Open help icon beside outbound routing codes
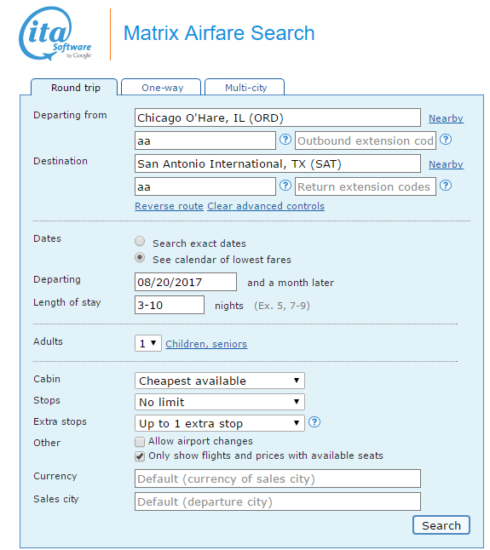Screen dimensions: 490x550 click(x=285, y=140)
